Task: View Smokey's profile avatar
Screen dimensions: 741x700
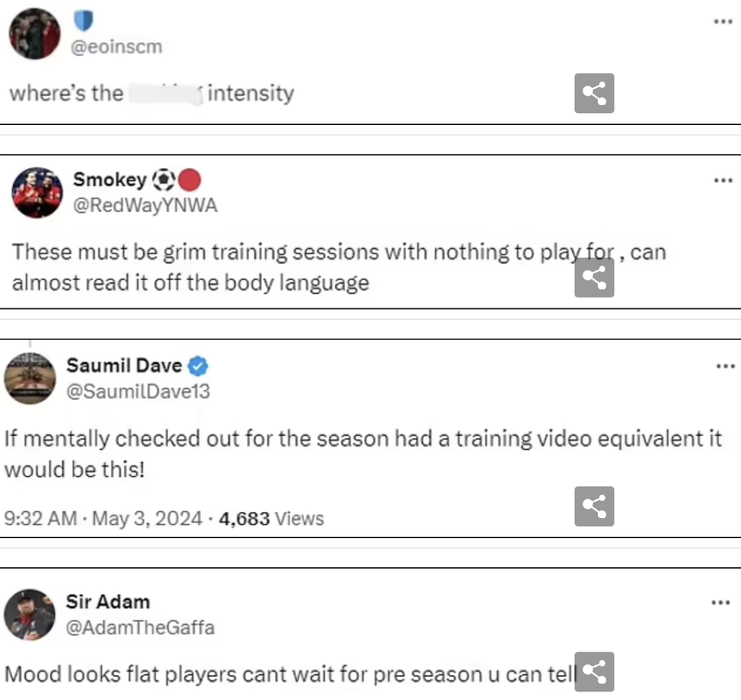Action: [x=37, y=192]
